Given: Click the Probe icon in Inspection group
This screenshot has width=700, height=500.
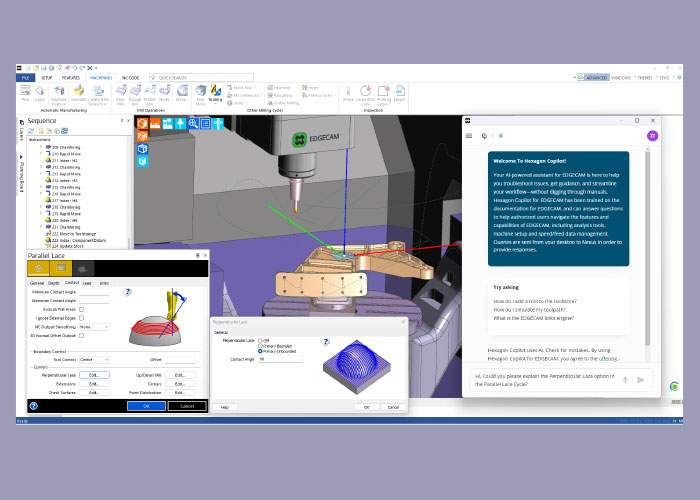Looking at the screenshot, I should [349, 93].
